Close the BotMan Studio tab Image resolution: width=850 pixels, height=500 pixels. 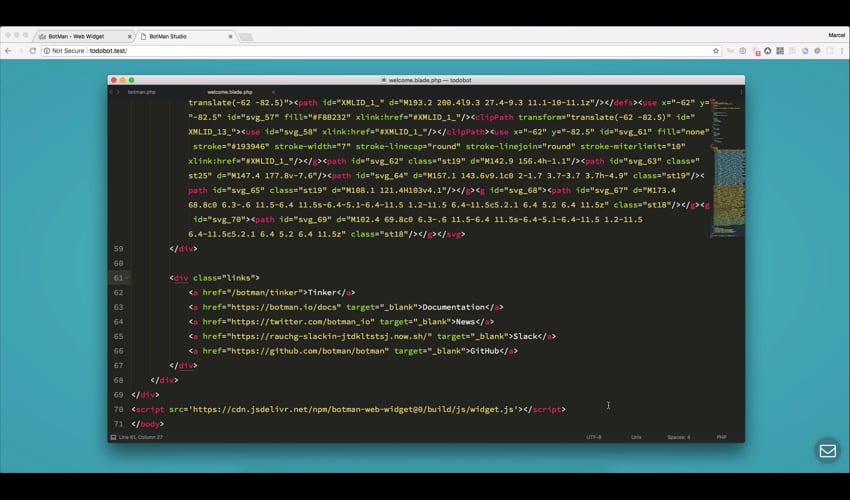(230, 37)
